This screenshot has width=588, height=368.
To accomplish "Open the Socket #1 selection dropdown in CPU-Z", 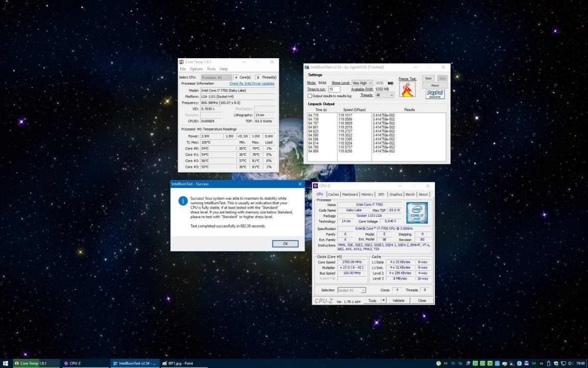I will click(351, 290).
